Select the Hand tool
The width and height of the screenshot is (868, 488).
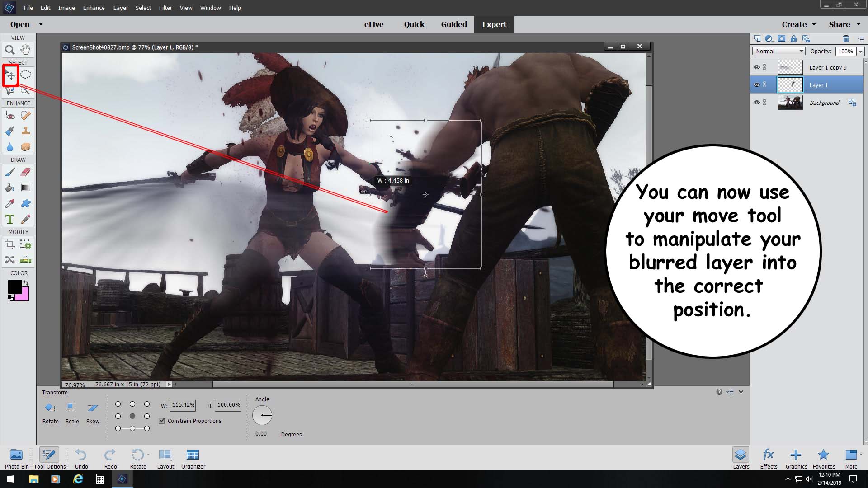(x=26, y=50)
